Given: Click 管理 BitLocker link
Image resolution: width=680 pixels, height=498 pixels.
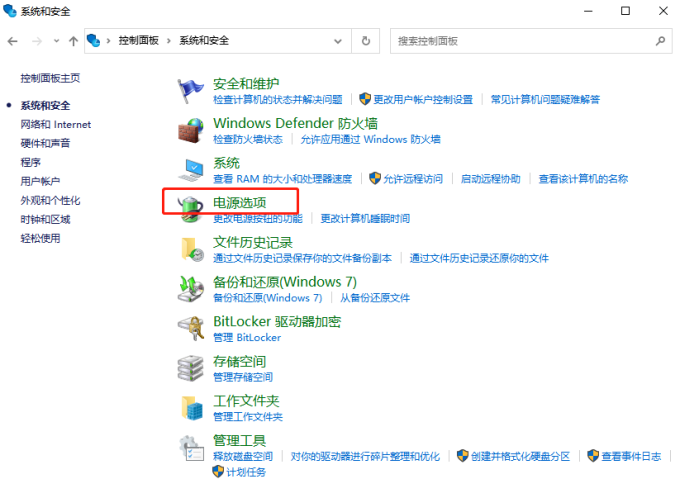Looking at the screenshot, I should [x=247, y=337].
